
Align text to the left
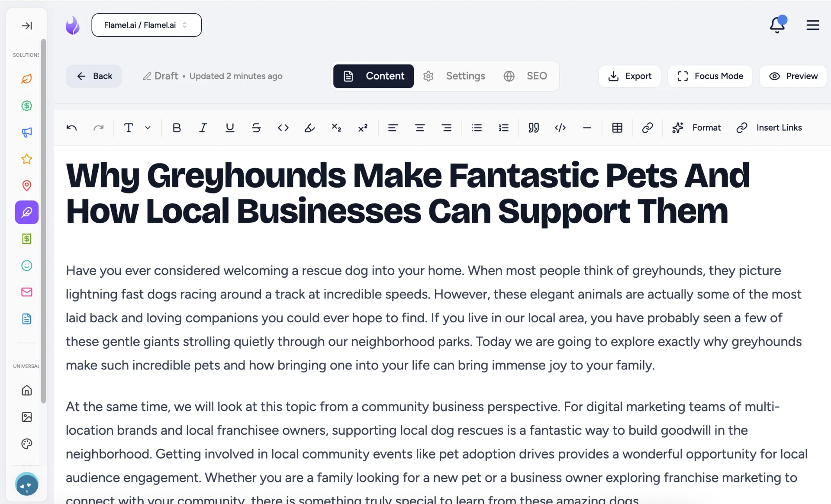pos(393,128)
